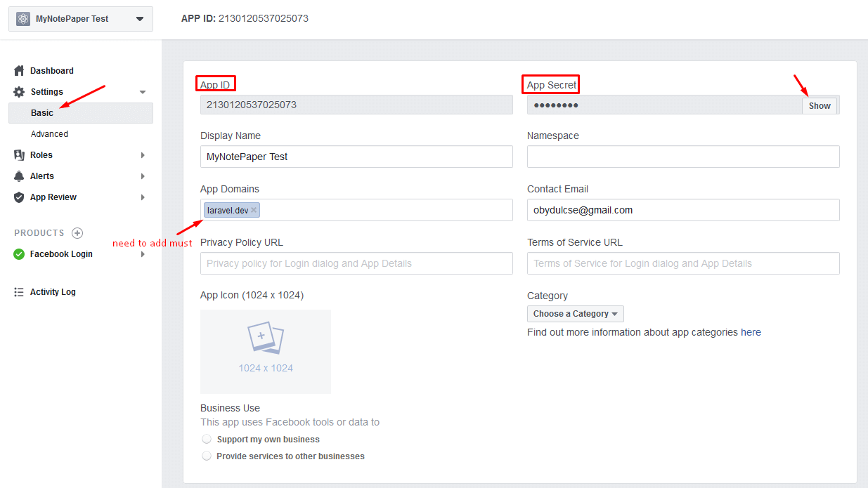Follow the 'here' app categories link

751,332
